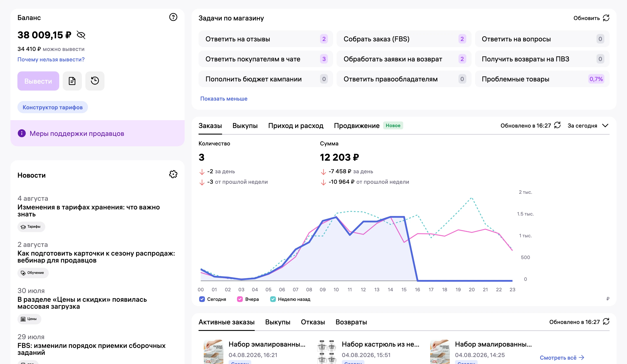The width and height of the screenshot is (627, 364).
Task: Open the Проблемные товары task
Action: [542, 79]
